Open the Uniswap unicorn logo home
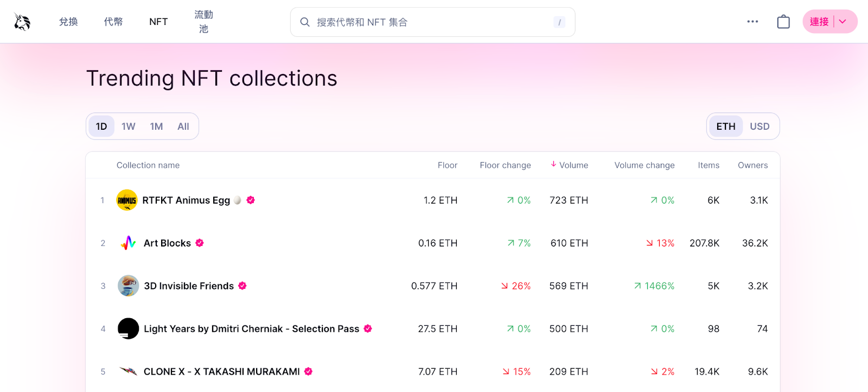The image size is (868, 392). pos(22,22)
